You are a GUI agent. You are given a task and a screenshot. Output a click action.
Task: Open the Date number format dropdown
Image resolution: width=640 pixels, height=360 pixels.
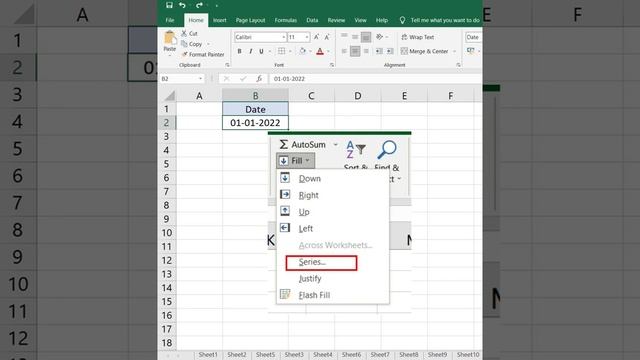(x=473, y=37)
